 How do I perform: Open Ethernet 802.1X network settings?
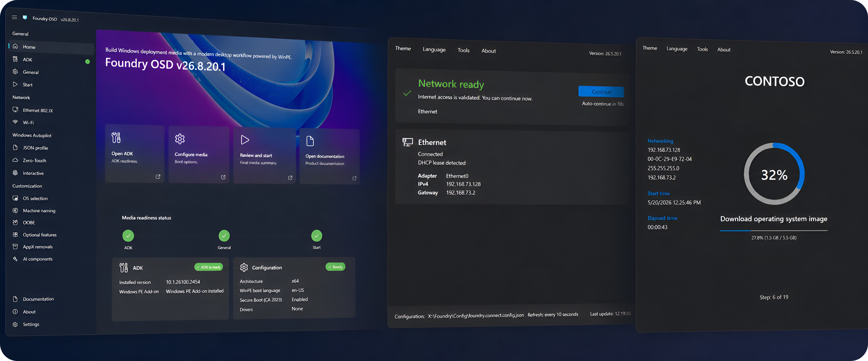click(51, 110)
